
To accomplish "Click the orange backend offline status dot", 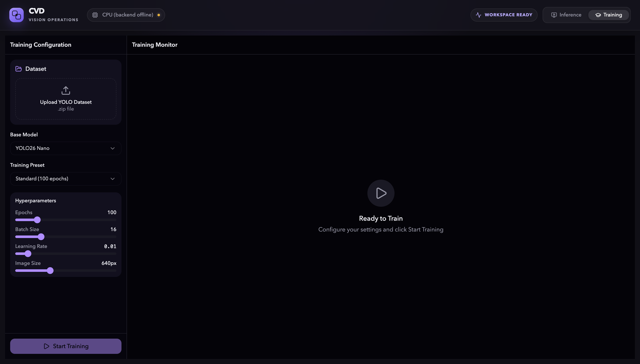I will [159, 15].
